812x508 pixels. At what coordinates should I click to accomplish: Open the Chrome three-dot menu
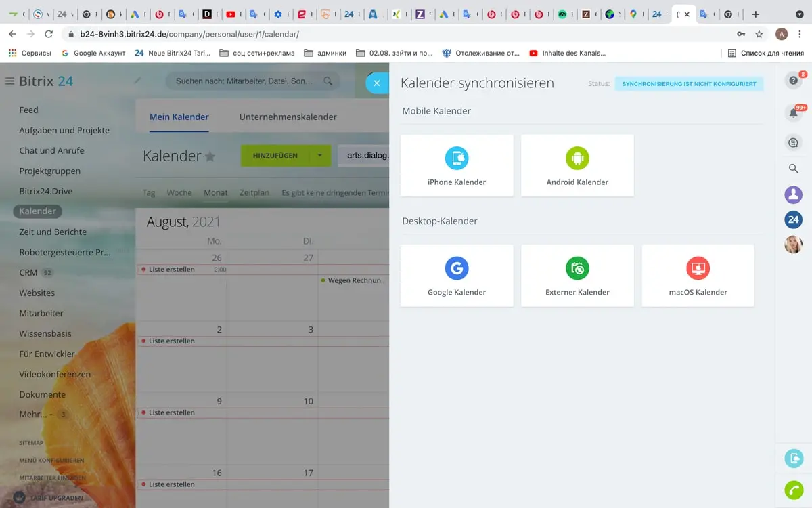[801, 34]
